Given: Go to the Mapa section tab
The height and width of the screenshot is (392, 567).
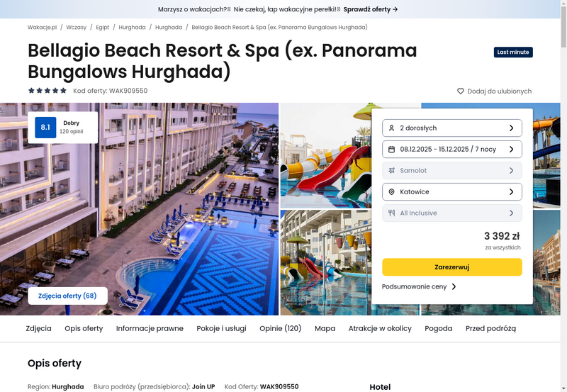Looking at the screenshot, I should (x=325, y=328).
